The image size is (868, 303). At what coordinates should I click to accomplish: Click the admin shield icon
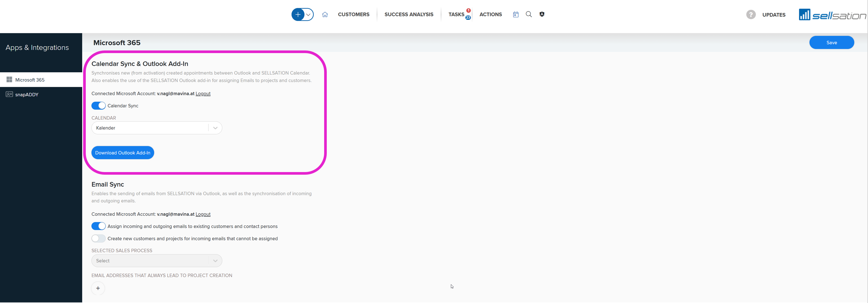click(542, 14)
